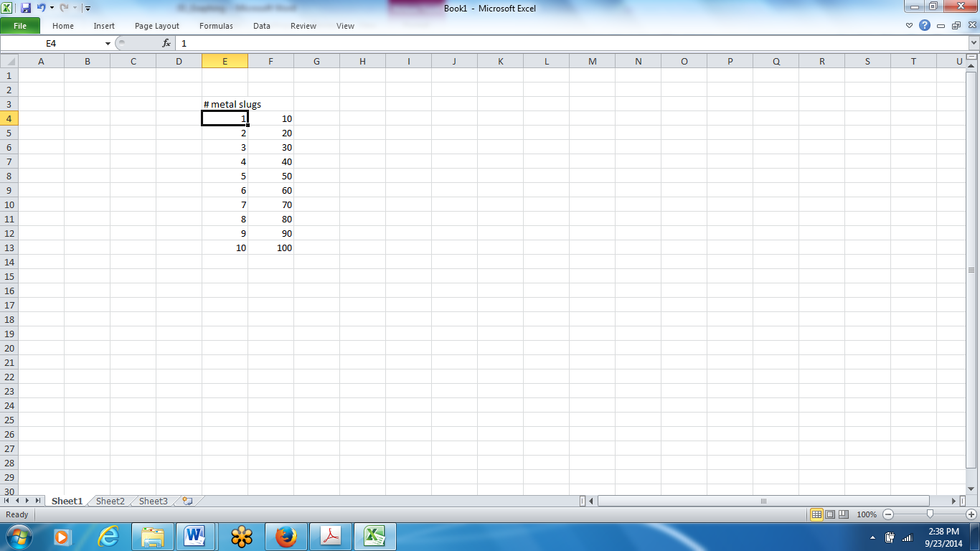Open the File menu
980x551 pixels.
(x=21, y=25)
